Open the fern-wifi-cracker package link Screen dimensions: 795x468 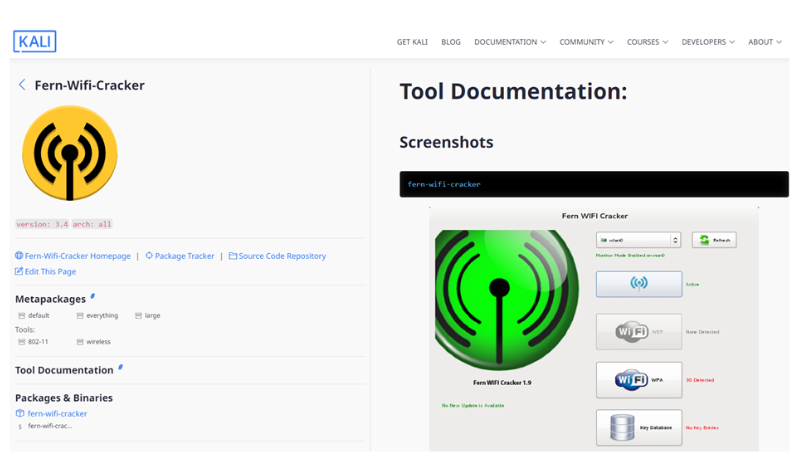[57, 414]
